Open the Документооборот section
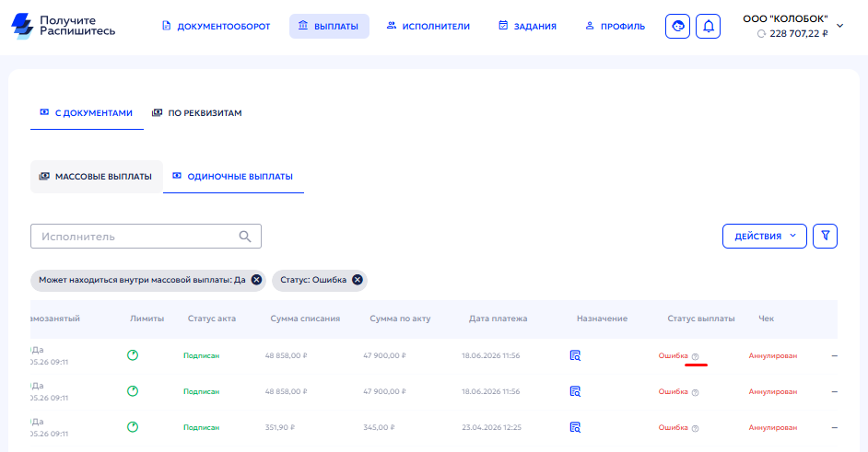This screenshot has width=868, height=452. pos(216,26)
